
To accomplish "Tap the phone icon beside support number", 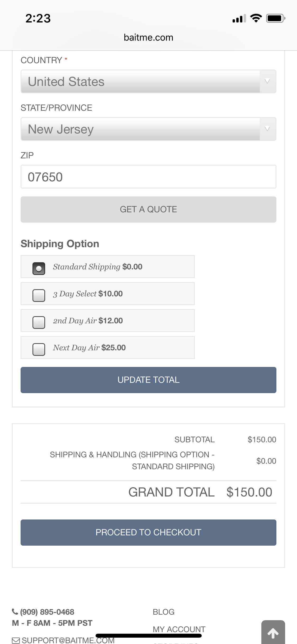I will 15,612.
